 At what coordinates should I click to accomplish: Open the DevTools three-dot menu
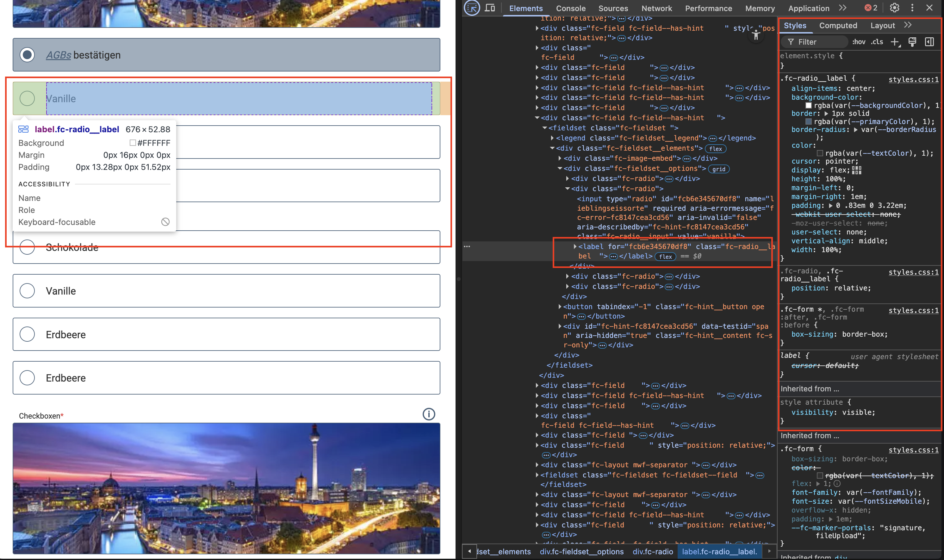pos(912,8)
